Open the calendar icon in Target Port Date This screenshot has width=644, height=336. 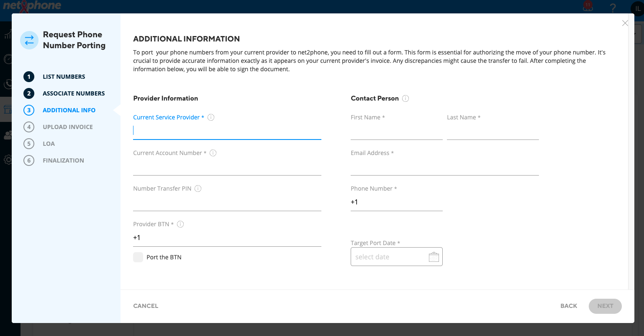pyautogui.click(x=434, y=257)
